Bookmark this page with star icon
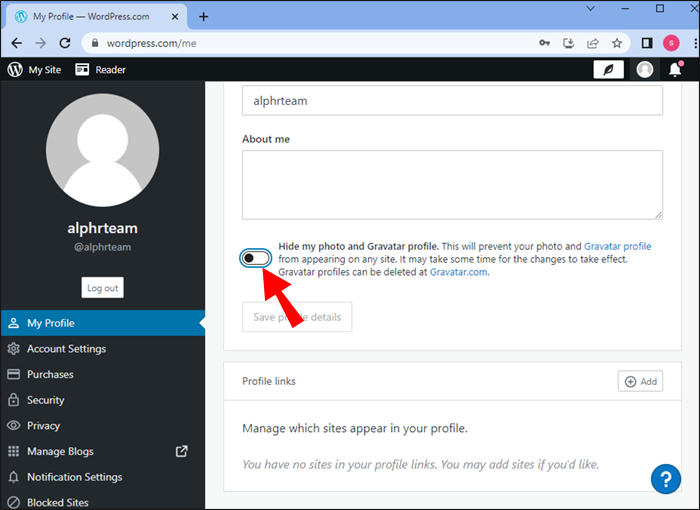 (x=617, y=43)
